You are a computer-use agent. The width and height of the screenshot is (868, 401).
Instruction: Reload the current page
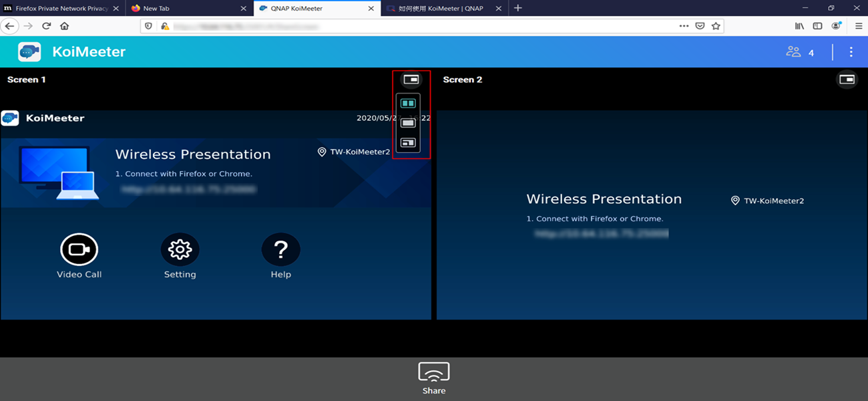[46, 26]
